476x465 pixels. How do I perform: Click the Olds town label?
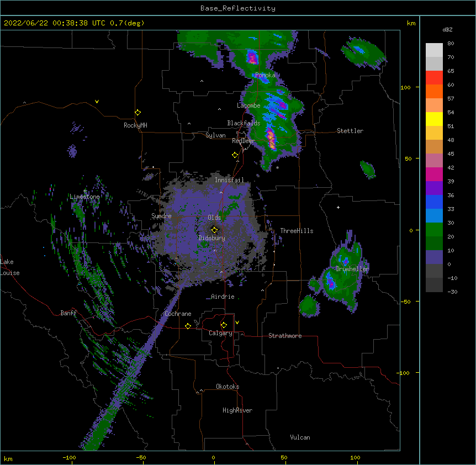point(214,218)
